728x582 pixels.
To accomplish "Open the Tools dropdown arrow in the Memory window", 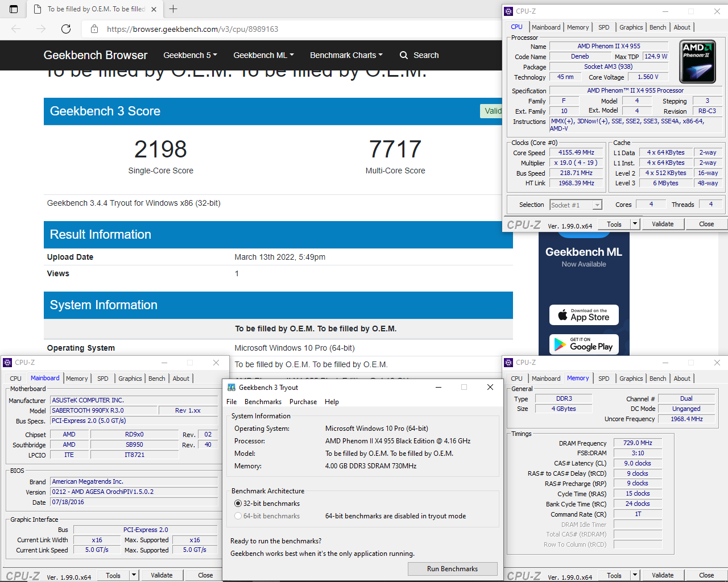I will tap(635, 575).
